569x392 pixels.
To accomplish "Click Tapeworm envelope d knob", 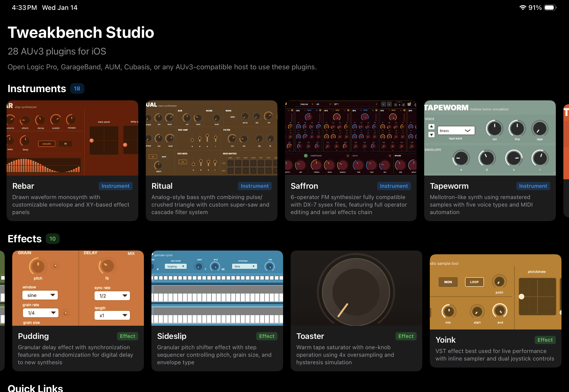I will (x=487, y=158).
